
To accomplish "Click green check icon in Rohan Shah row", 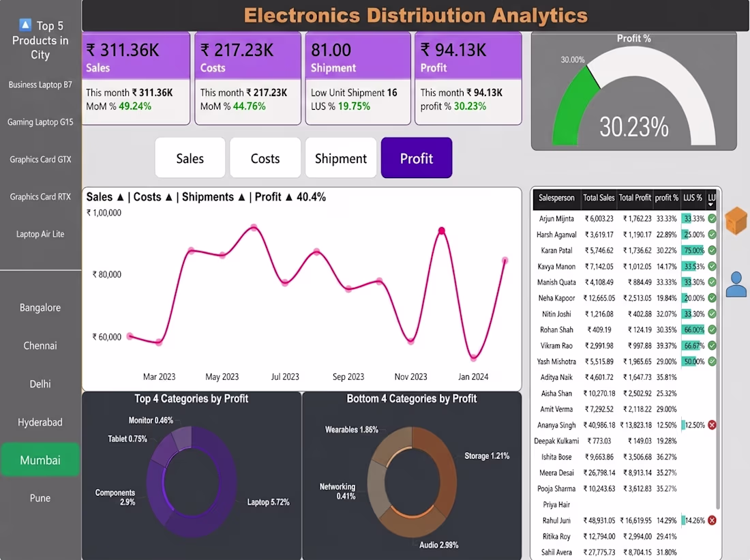I will click(712, 329).
